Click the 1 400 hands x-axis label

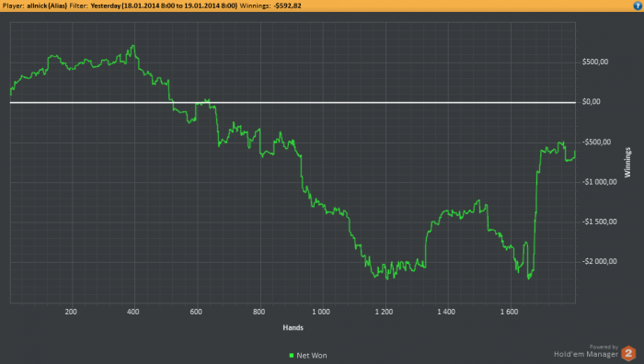(446, 312)
